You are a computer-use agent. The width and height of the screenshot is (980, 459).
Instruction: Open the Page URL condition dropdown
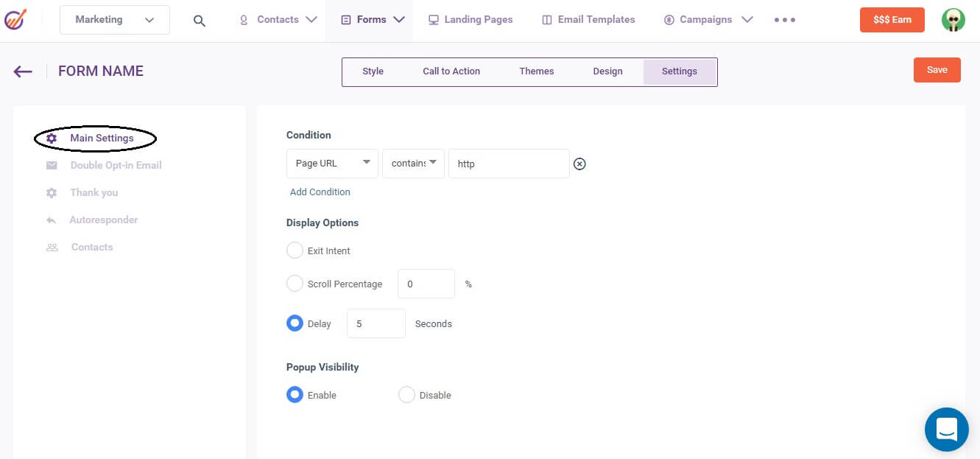coord(331,163)
